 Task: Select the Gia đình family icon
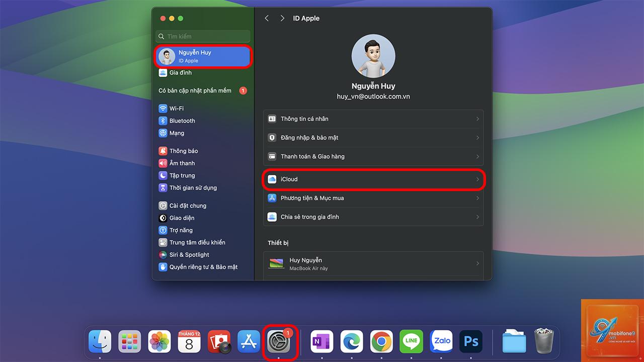click(x=163, y=73)
